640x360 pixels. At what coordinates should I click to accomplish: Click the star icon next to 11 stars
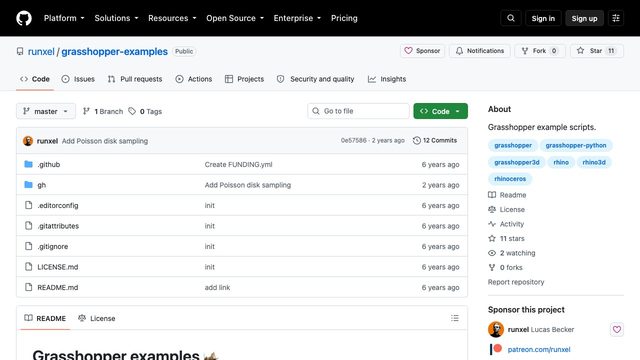[492, 238]
